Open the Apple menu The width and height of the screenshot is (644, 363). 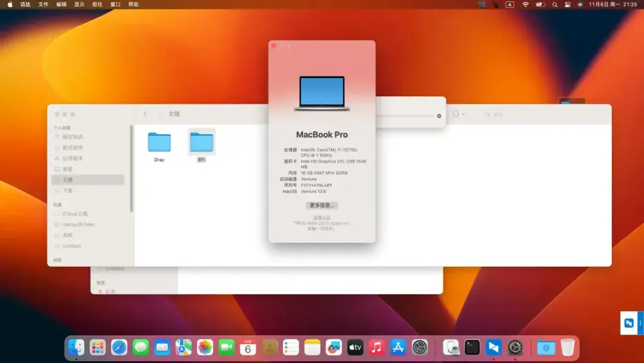pyautogui.click(x=10, y=4)
